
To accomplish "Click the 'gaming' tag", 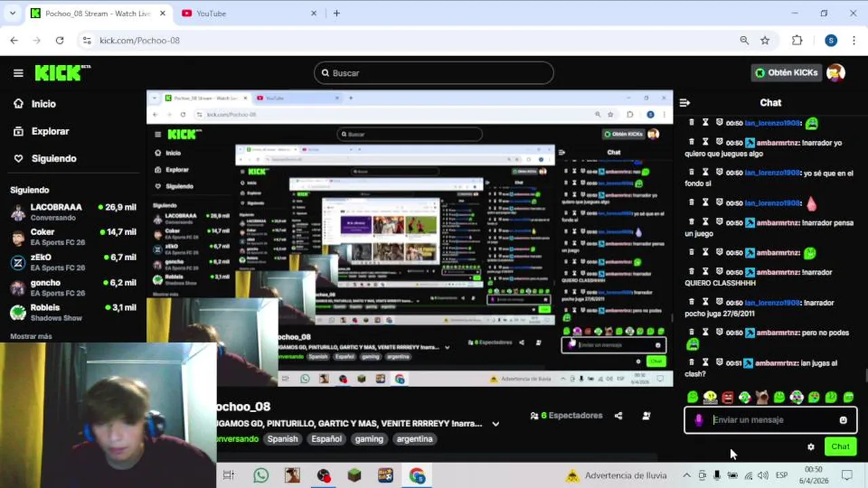I will point(369,439).
